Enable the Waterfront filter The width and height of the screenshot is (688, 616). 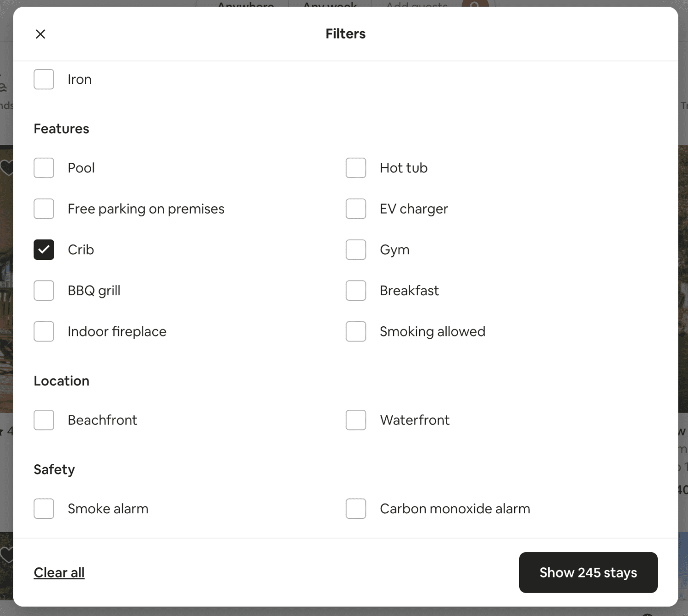(x=355, y=420)
